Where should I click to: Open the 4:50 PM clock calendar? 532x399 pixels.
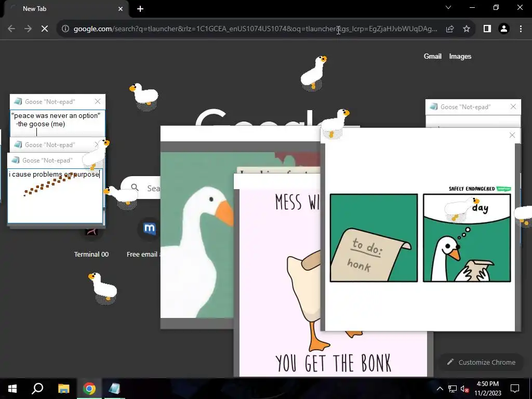click(x=487, y=389)
